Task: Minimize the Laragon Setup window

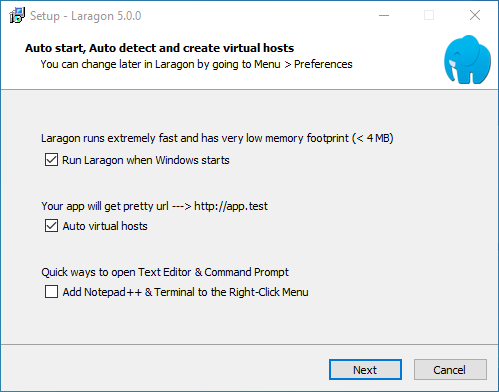Action: click(x=384, y=15)
